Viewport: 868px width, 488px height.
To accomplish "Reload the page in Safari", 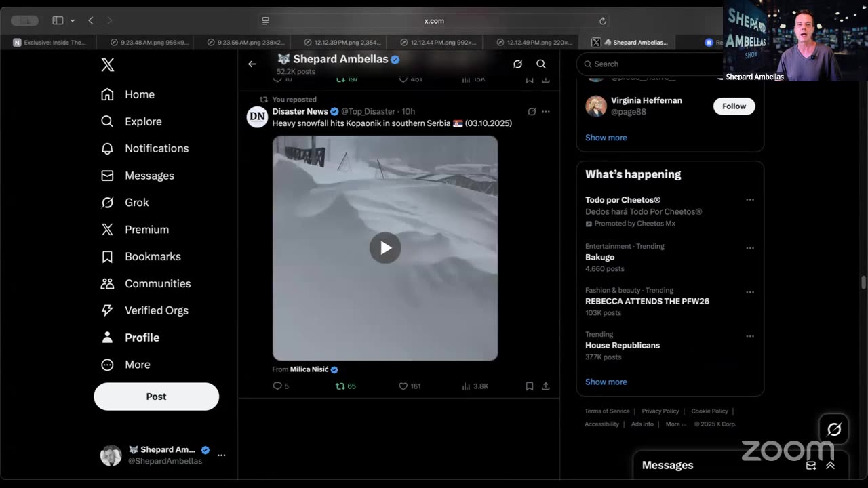I will (602, 21).
